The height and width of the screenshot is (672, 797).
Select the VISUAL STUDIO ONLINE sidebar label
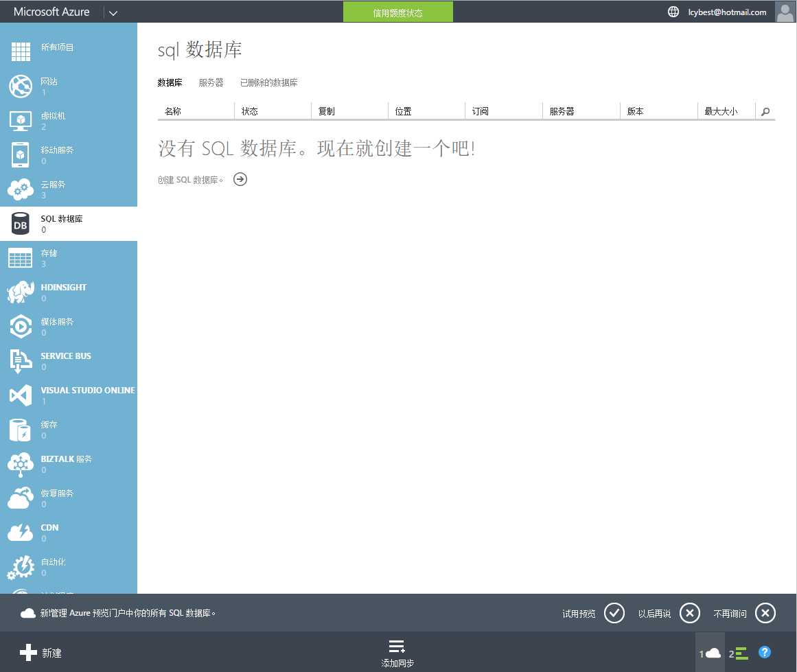(87, 391)
